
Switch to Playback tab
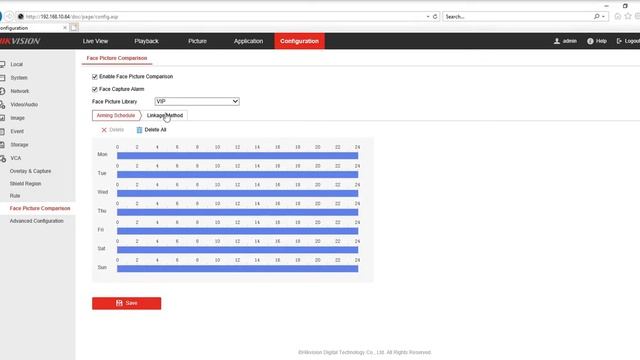point(146,41)
